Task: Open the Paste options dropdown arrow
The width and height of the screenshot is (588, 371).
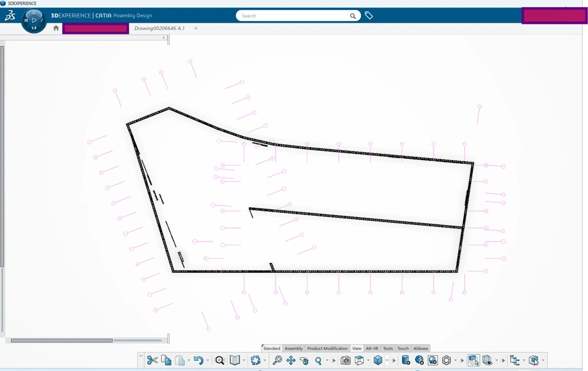Action: (189, 361)
